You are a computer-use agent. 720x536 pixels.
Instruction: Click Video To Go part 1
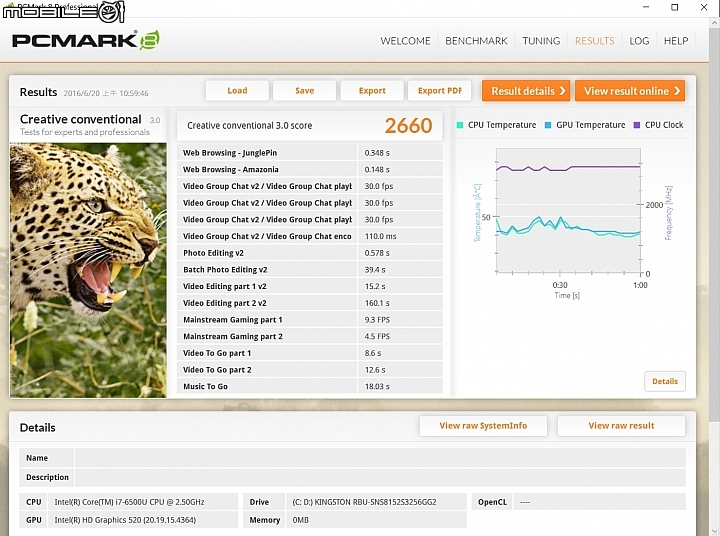tap(309, 353)
